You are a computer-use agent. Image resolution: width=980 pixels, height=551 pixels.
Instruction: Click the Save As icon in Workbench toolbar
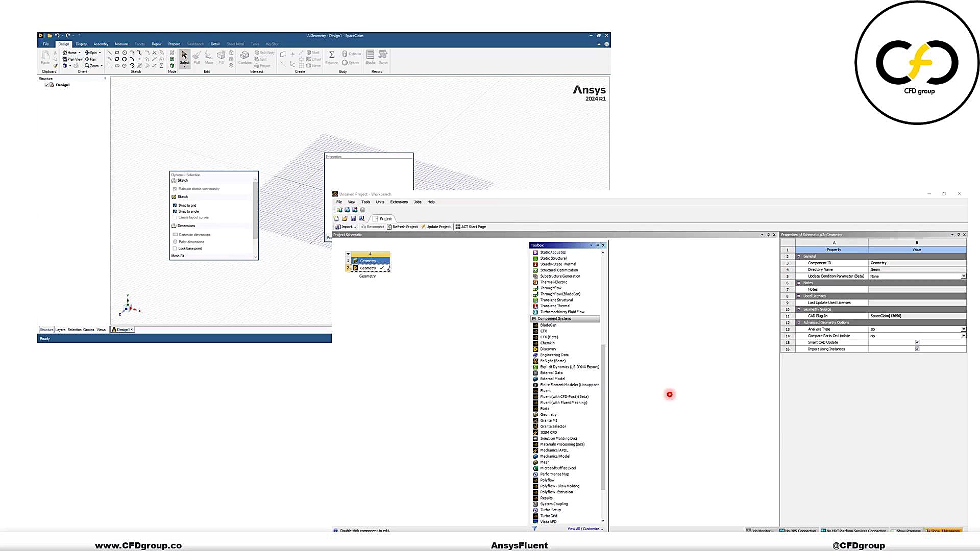(361, 218)
